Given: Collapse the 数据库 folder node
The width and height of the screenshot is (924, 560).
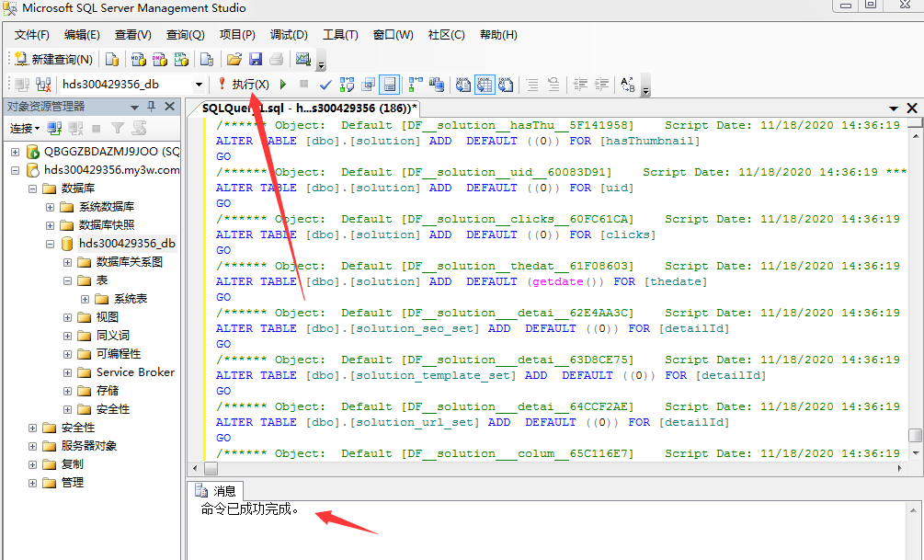Looking at the screenshot, I should (x=32, y=189).
